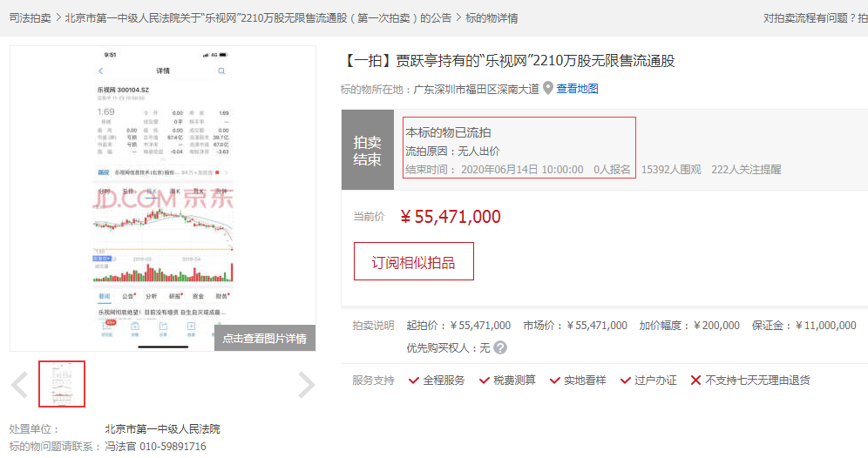Click the 本标的物已流拍 text
868x458 pixels.
tap(449, 132)
